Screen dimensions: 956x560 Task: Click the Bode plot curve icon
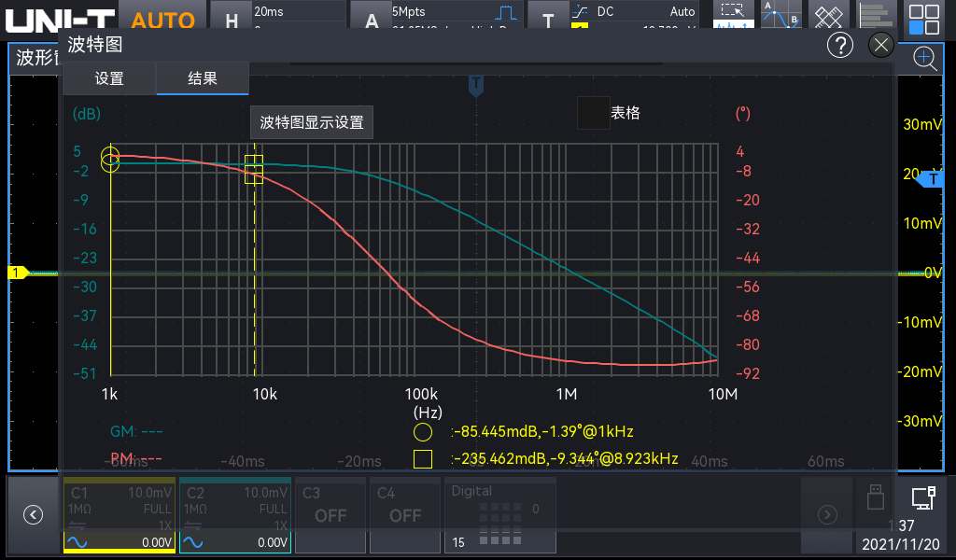point(782,17)
